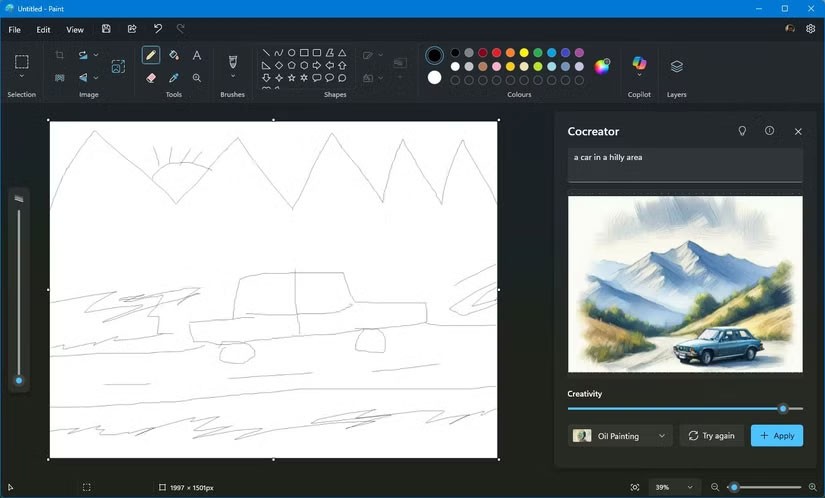
Task: Click the Try again button
Action: (711, 436)
